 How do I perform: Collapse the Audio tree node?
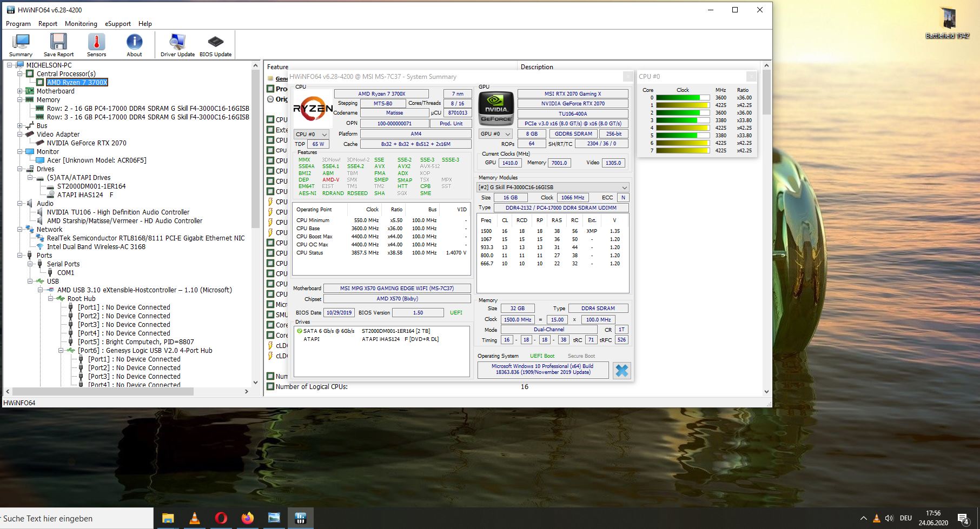(19, 204)
